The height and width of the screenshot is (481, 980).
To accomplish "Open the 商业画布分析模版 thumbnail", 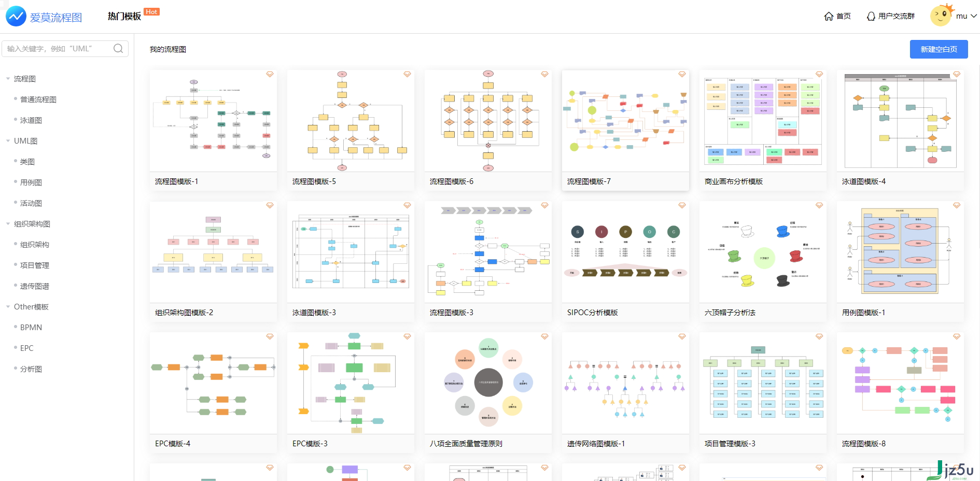I will 763,121.
